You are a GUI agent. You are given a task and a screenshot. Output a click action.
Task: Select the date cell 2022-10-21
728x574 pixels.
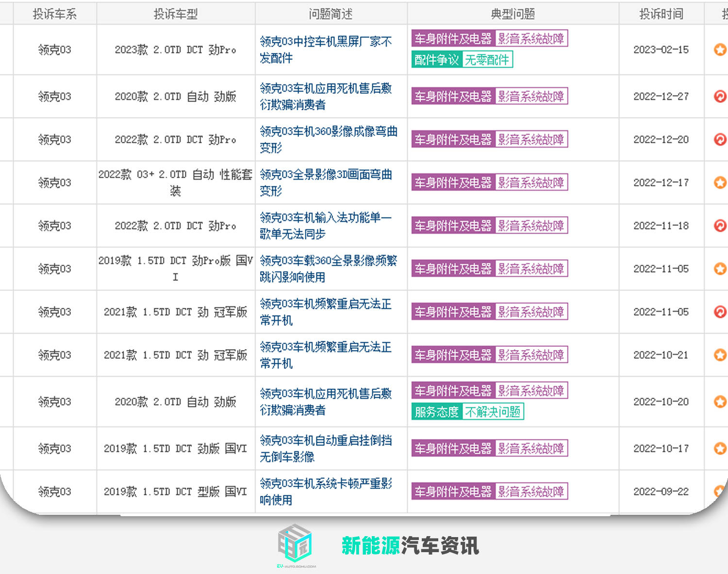click(x=661, y=355)
